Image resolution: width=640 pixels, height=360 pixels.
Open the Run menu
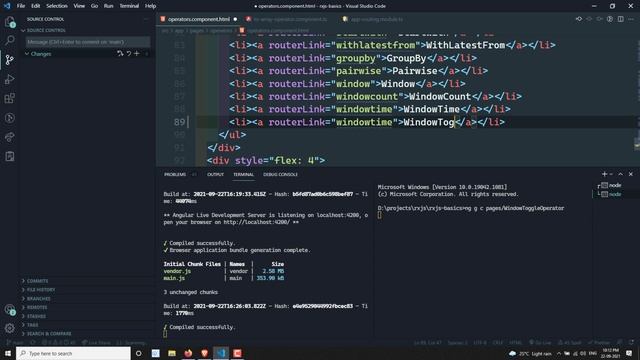tap(108, 6)
